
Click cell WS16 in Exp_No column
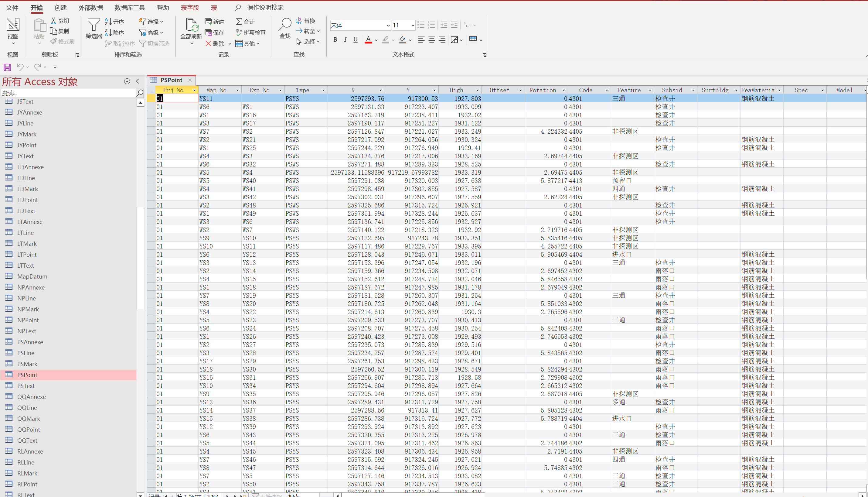coord(263,115)
